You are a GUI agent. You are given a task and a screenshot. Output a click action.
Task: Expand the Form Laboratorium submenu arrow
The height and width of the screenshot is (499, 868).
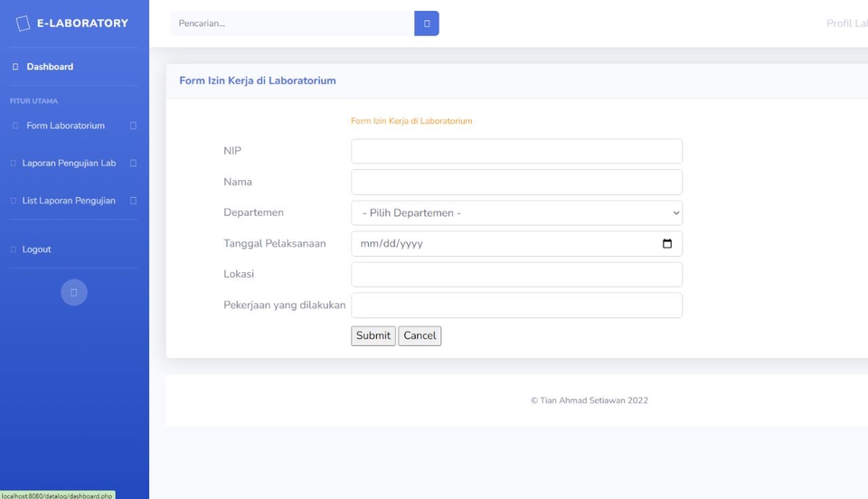pyautogui.click(x=133, y=126)
